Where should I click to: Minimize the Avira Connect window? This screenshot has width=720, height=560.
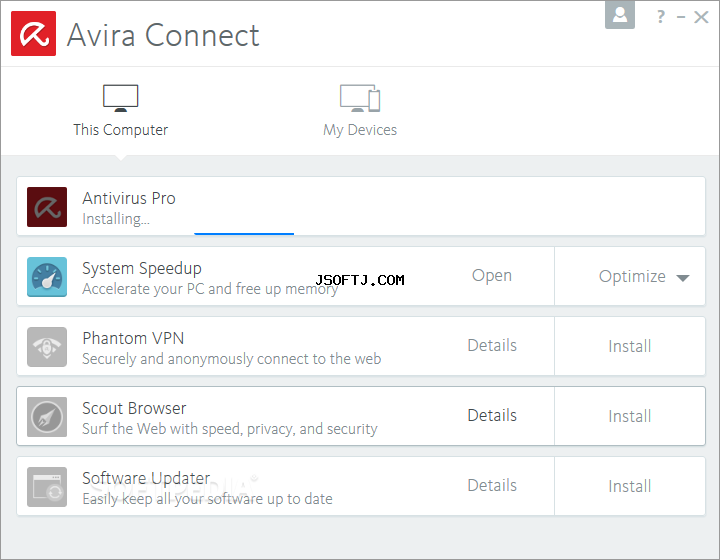[x=681, y=17]
